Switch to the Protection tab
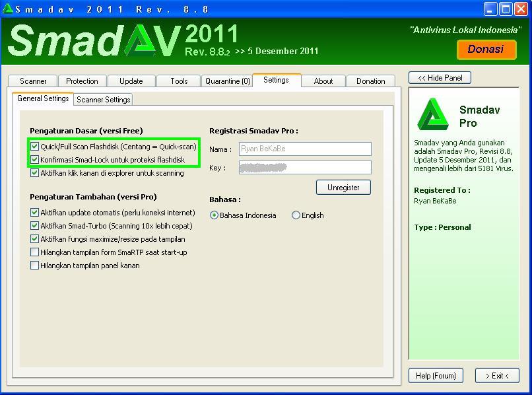Image resolution: width=532 pixels, height=395 pixels. pyautogui.click(x=82, y=81)
